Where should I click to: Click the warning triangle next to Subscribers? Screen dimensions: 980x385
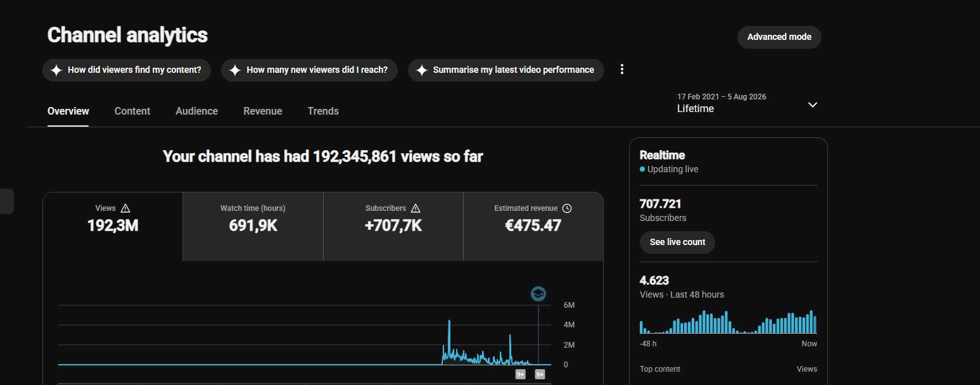416,208
